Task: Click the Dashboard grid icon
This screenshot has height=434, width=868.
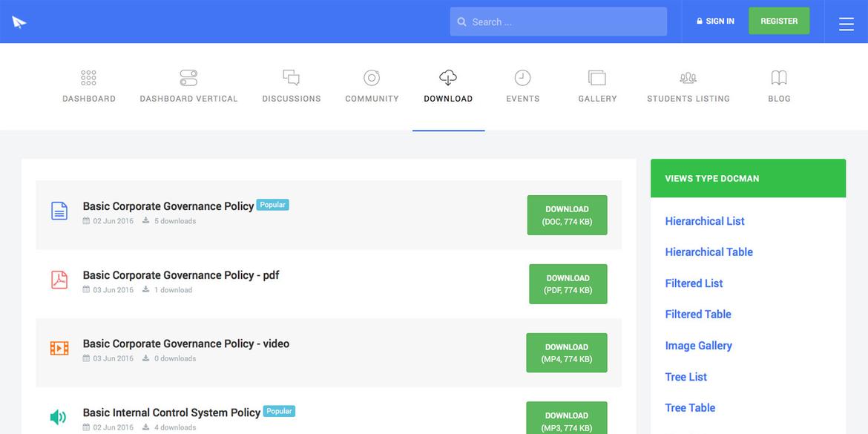Action: pyautogui.click(x=88, y=77)
